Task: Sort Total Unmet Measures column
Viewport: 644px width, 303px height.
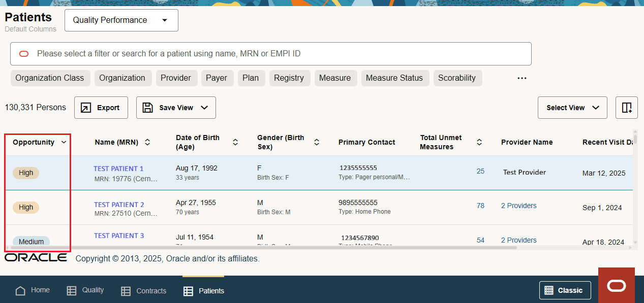Action: tap(479, 143)
